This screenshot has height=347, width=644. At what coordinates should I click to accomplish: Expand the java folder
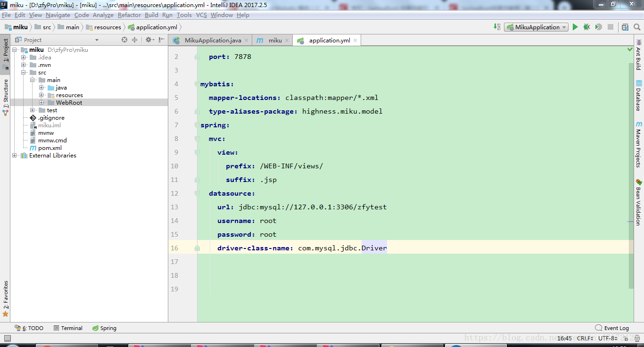41,88
